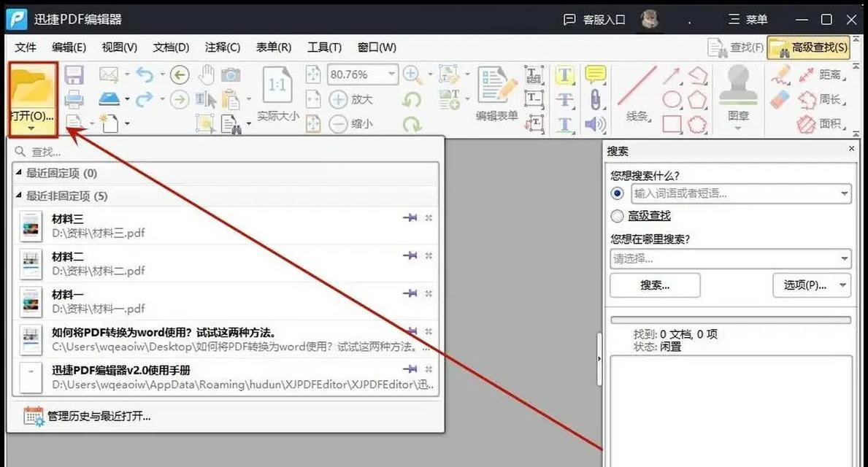The height and width of the screenshot is (467, 868).
Task: Choose the cloud shape tool
Action: tap(697, 124)
